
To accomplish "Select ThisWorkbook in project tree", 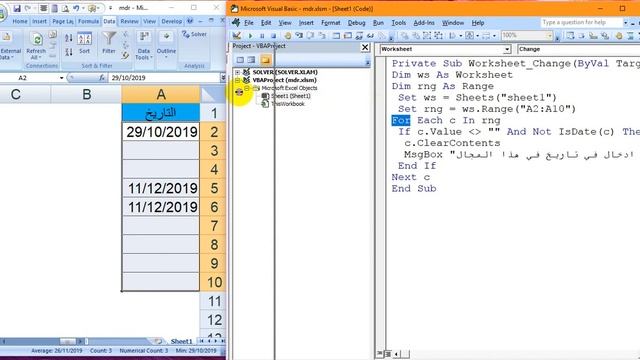I will click(x=288, y=104).
